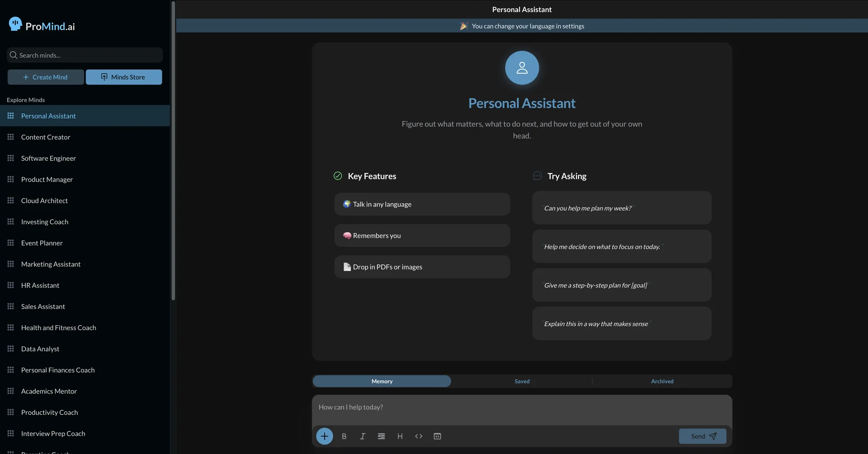The height and width of the screenshot is (454, 868).
Task: Send the message with Send button
Action: coord(703,436)
